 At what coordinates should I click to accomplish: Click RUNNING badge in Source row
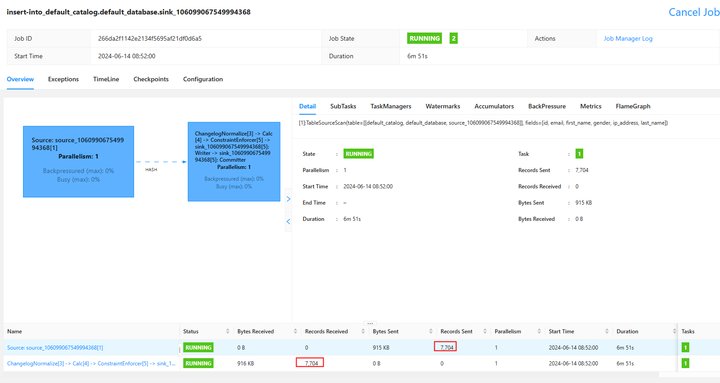coord(198,348)
